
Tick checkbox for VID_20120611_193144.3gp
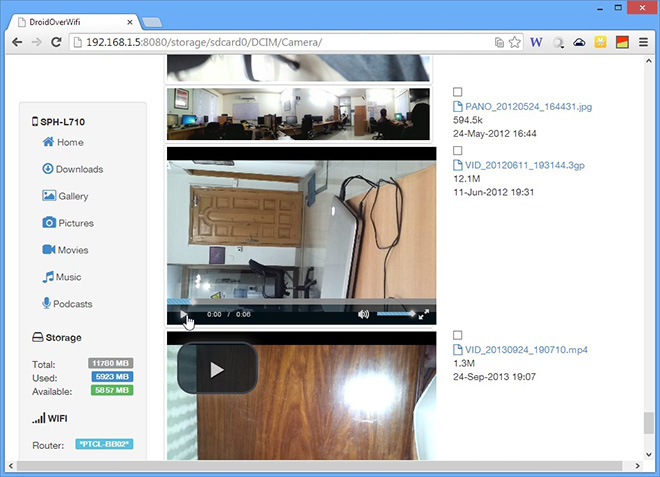[x=458, y=150]
